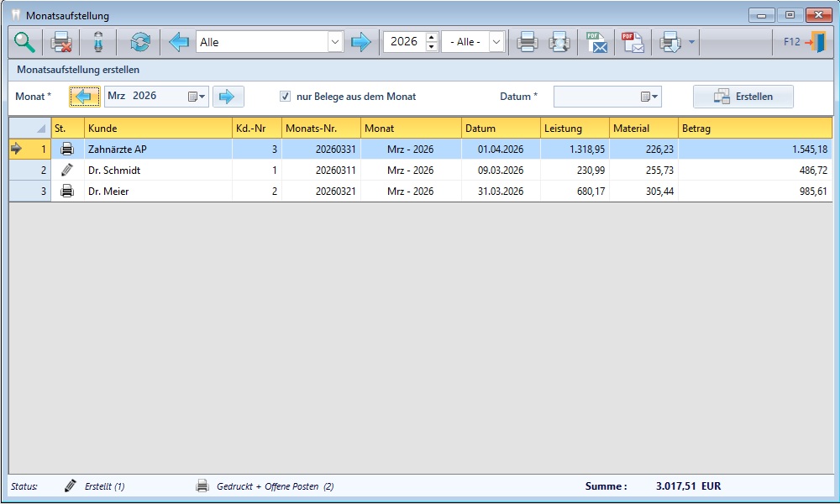Open the 'Alle' customer dropdown
Screen dimensions: 840x504
tap(335, 42)
